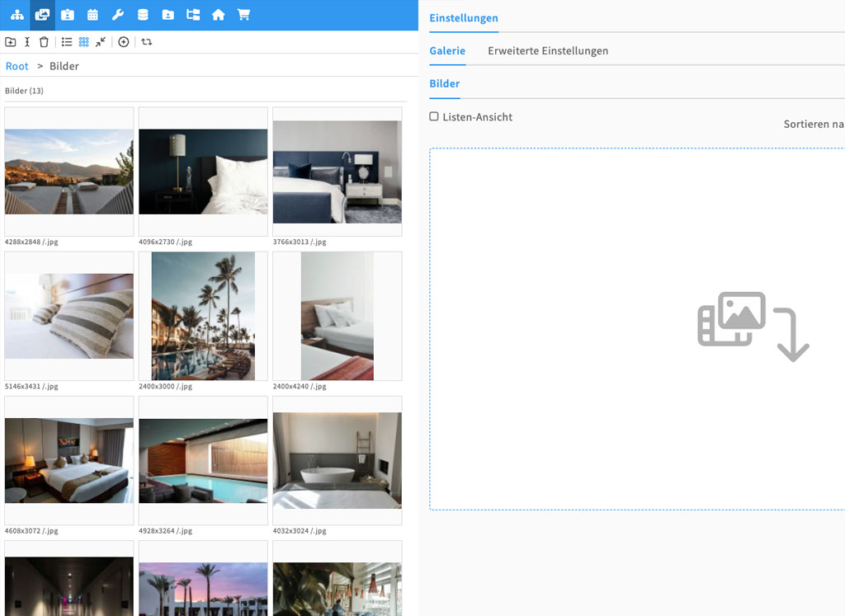Click the '3766x3013 /.jpg' caption

coord(300,242)
